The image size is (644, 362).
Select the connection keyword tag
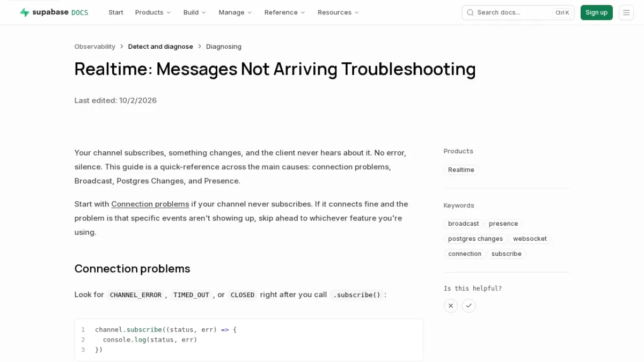465,254
